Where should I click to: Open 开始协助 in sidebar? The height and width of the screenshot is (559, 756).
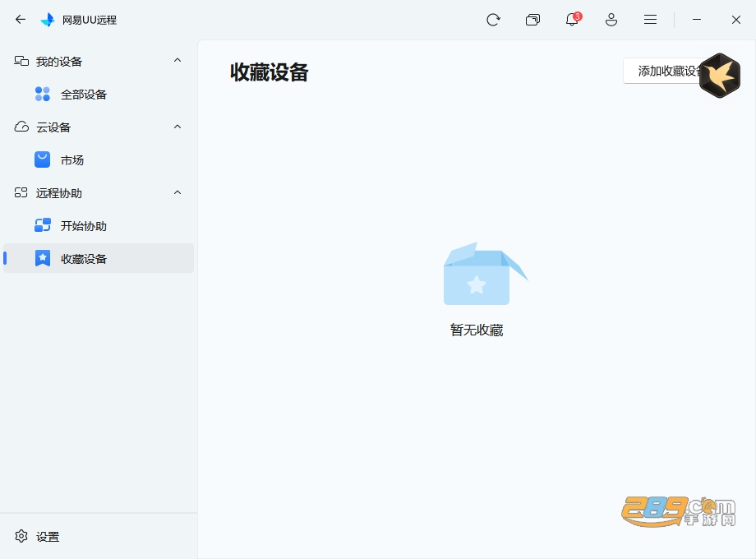click(x=99, y=226)
